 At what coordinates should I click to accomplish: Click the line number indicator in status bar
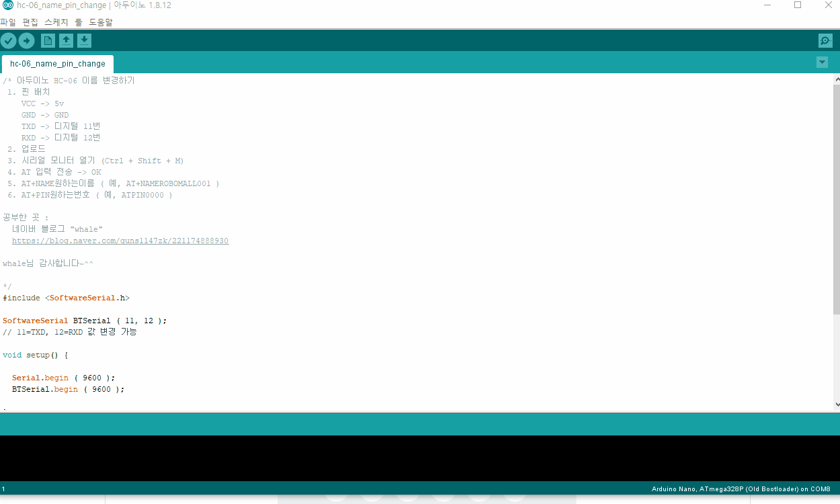(x=3, y=489)
